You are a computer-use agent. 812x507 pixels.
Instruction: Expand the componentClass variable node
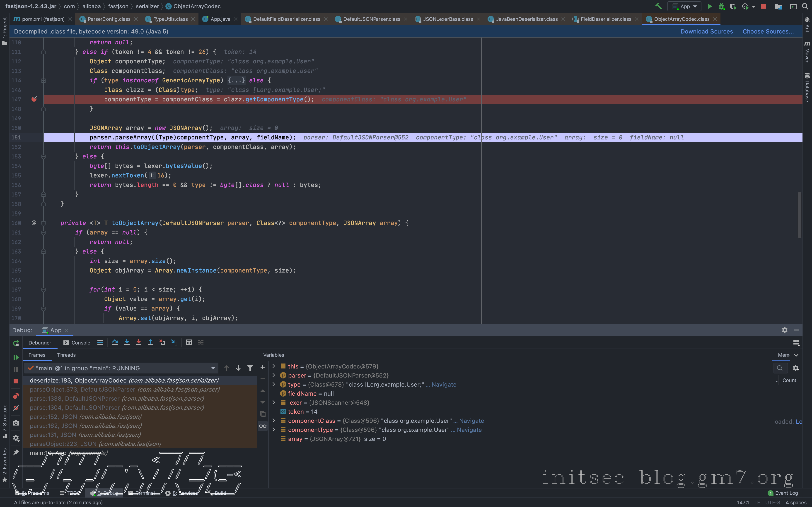click(x=274, y=421)
